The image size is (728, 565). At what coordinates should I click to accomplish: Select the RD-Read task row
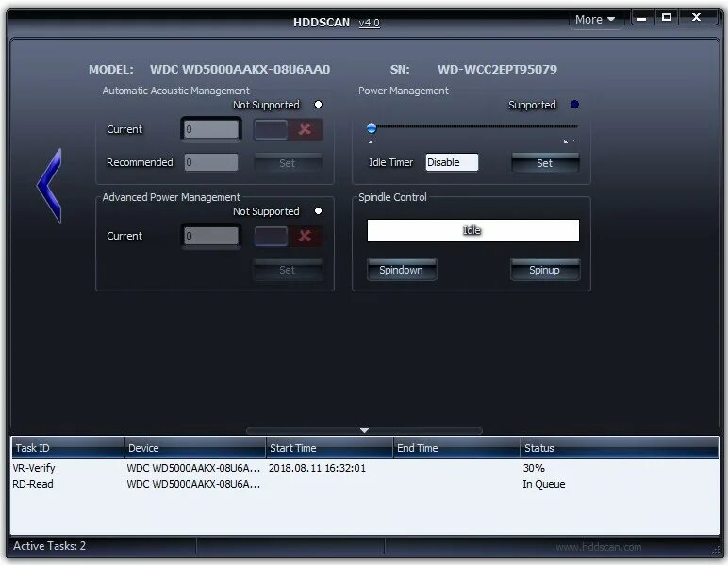point(365,484)
